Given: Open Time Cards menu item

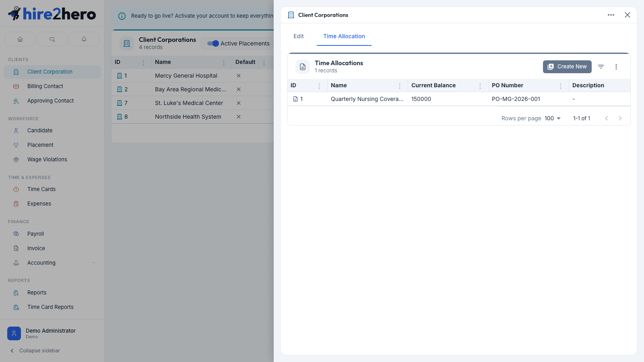Looking at the screenshot, I should pyautogui.click(x=52, y=189).
